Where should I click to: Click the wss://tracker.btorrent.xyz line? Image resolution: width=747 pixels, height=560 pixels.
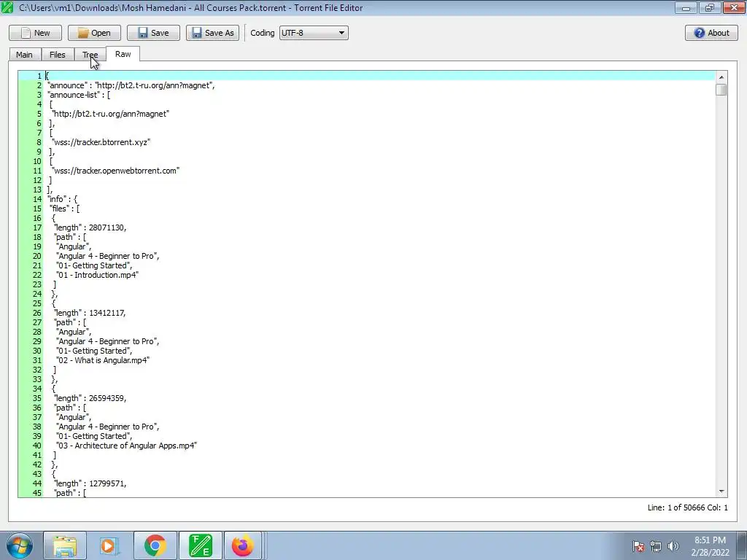point(101,142)
